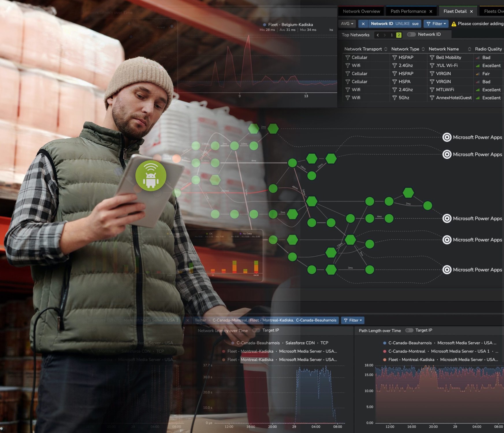Click the C-Canada-Beauharnois Salesforce CDN TCP latency legend
Image resolution: width=504 pixels, height=433 pixels.
(280, 343)
